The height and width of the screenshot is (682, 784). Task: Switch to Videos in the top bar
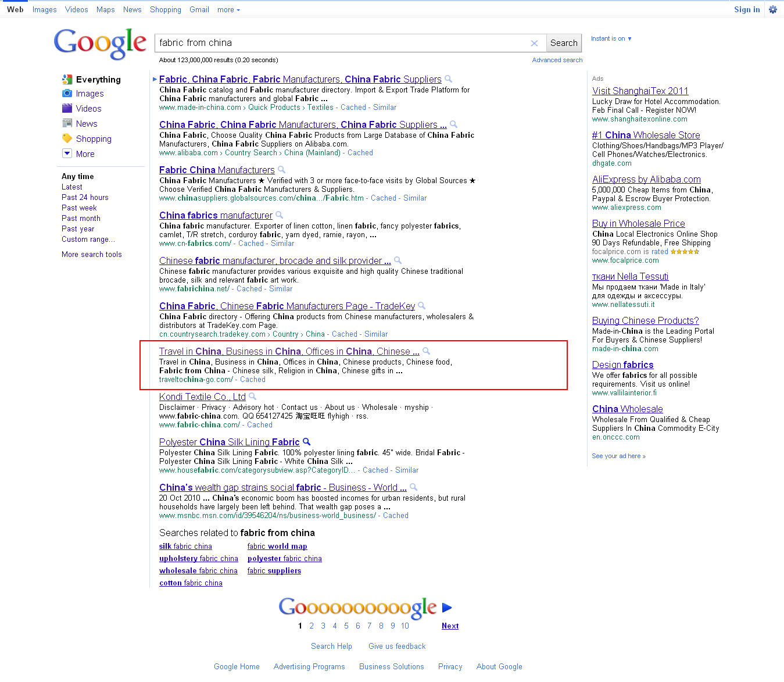(x=77, y=10)
